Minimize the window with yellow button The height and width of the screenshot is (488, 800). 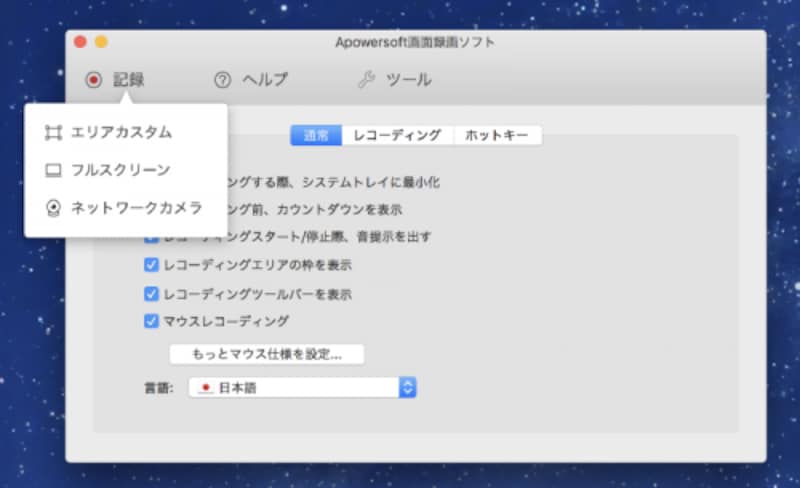[102, 42]
